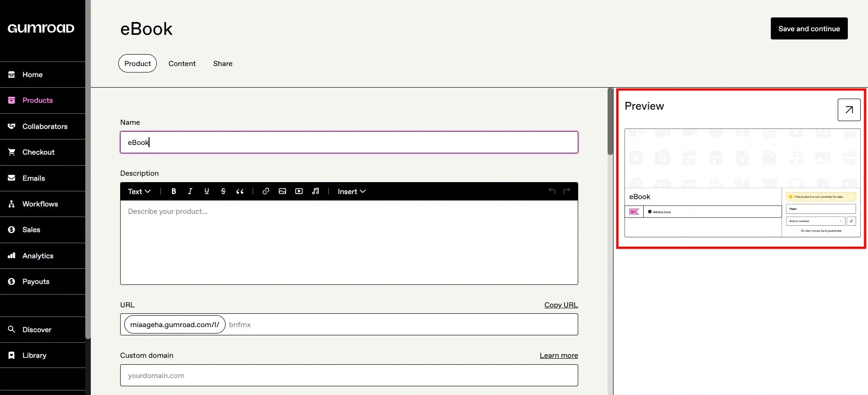Viewport: 868px width, 395px height.
Task: Go to Payouts
Action: click(43, 281)
